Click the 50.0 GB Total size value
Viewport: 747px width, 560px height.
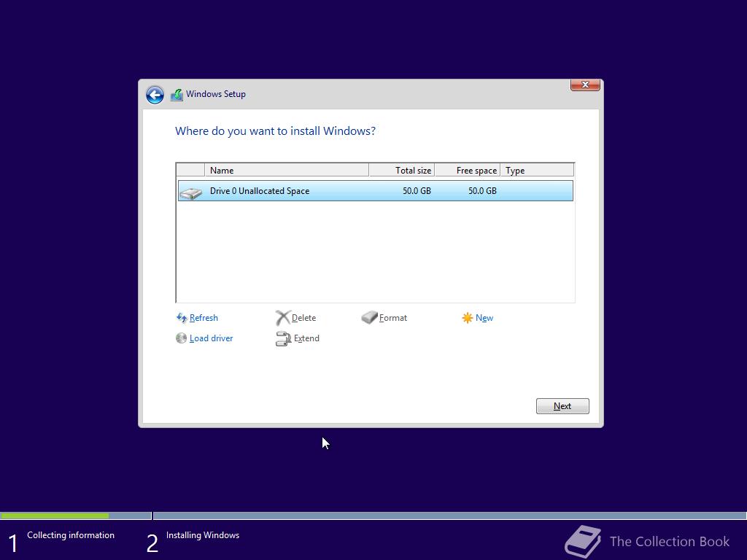(417, 191)
